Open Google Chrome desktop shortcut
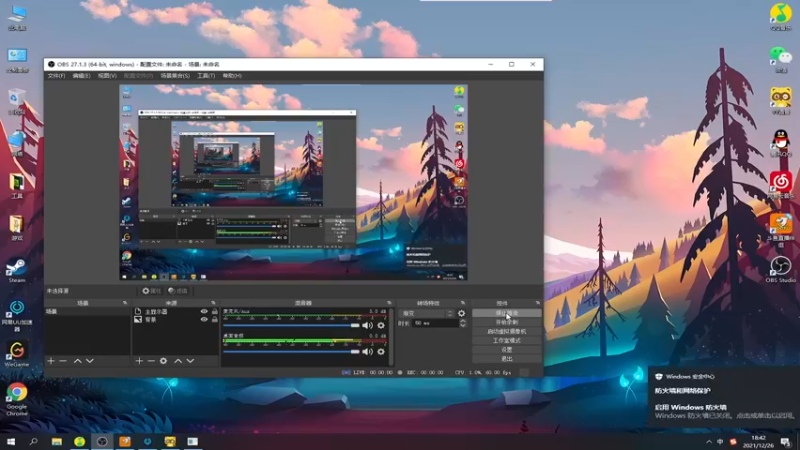The image size is (800, 450). (16, 399)
